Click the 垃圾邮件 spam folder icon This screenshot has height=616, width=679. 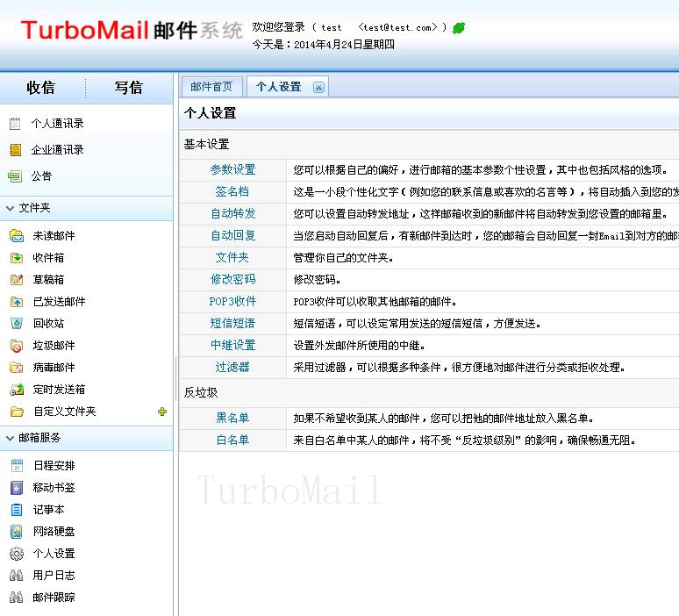[x=17, y=346]
